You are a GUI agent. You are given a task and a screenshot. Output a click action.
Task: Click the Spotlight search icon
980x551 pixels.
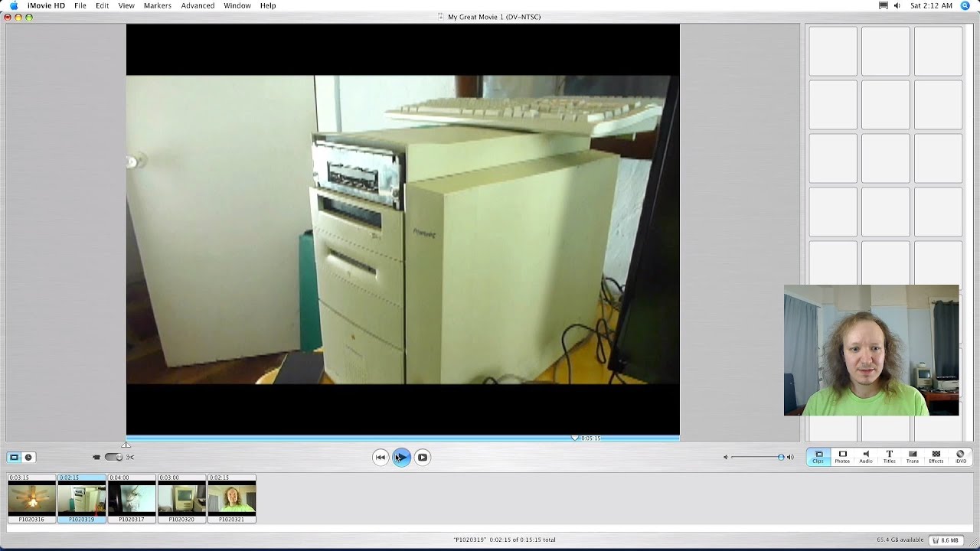coord(965,5)
